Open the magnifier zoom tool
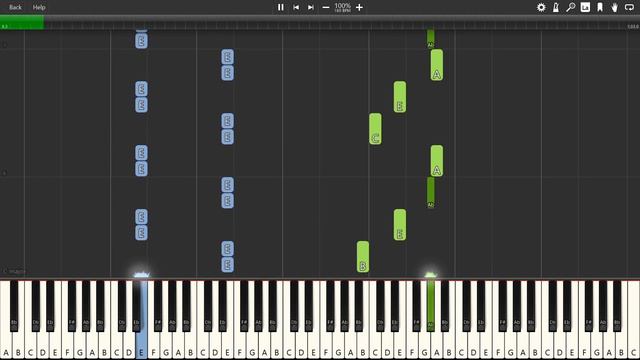The width and height of the screenshot is (640, 360). (x=571, y=7)
